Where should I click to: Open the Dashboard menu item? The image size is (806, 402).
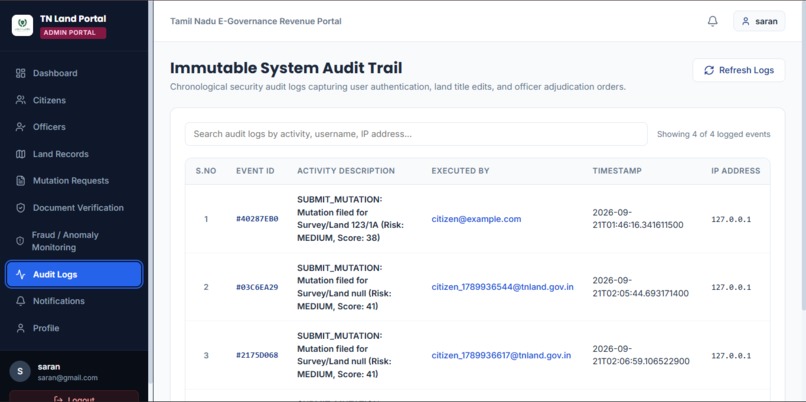tap(74, 74)
